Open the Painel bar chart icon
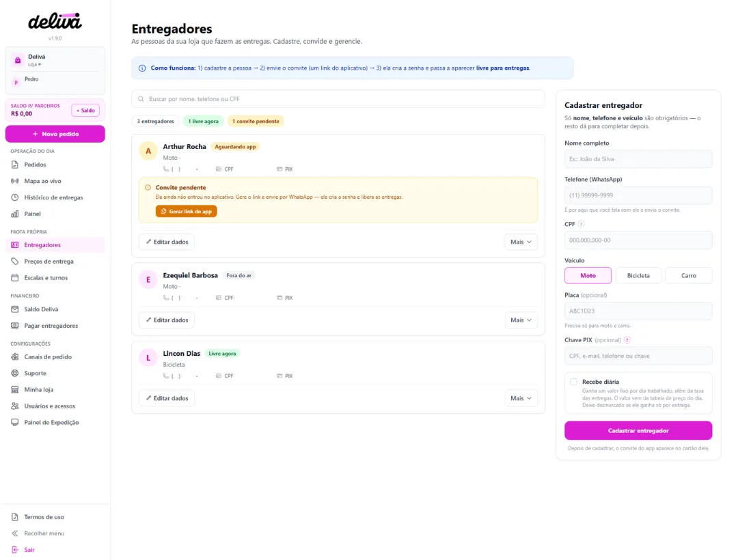The width and height of the screenshot is (738, 560). [14, 214]
